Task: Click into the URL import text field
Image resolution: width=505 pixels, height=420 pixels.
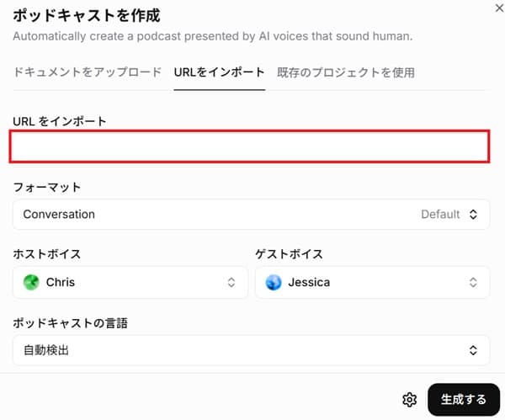Action: point(251,146)
